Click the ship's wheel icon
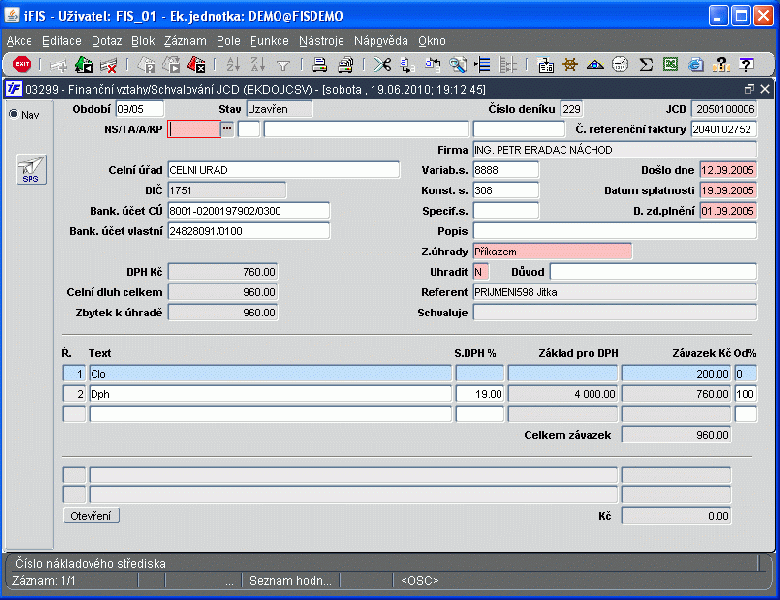Image resolution: width=780 pixels, height=600 pixels. pos(571,65)
